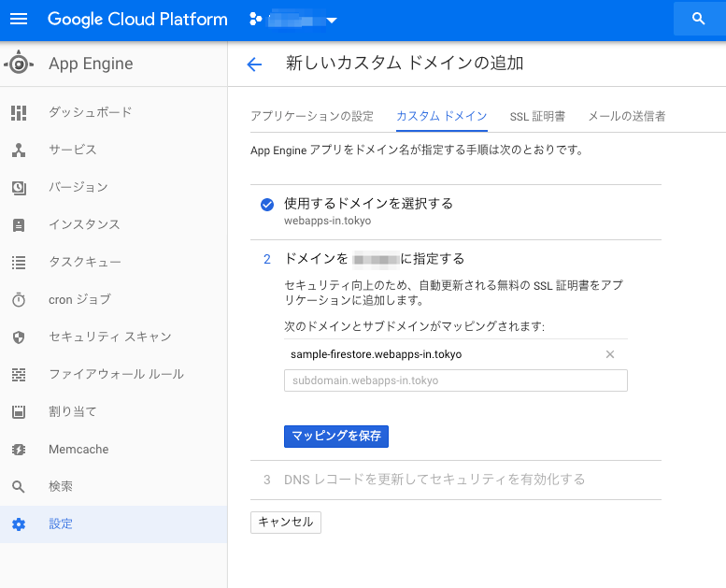Select セキュリティ スキャン sidebar entry
This screenshot has height=588, width=726.
coord(113,337)
